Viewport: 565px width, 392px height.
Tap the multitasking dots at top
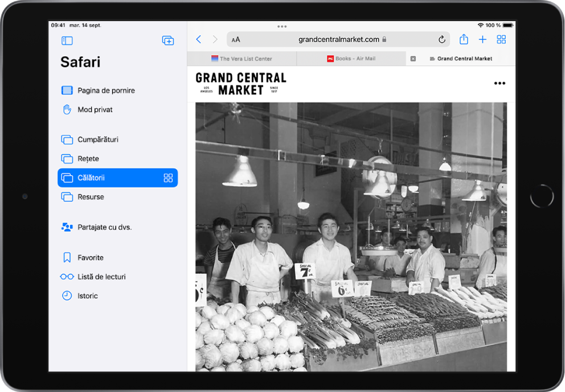(282, 26)
